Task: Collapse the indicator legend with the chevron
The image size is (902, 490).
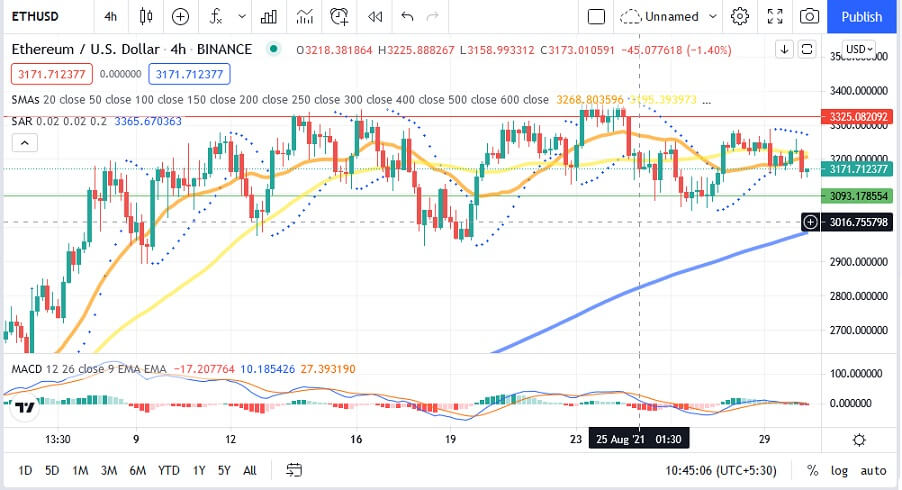Action: tap(26, 143)
